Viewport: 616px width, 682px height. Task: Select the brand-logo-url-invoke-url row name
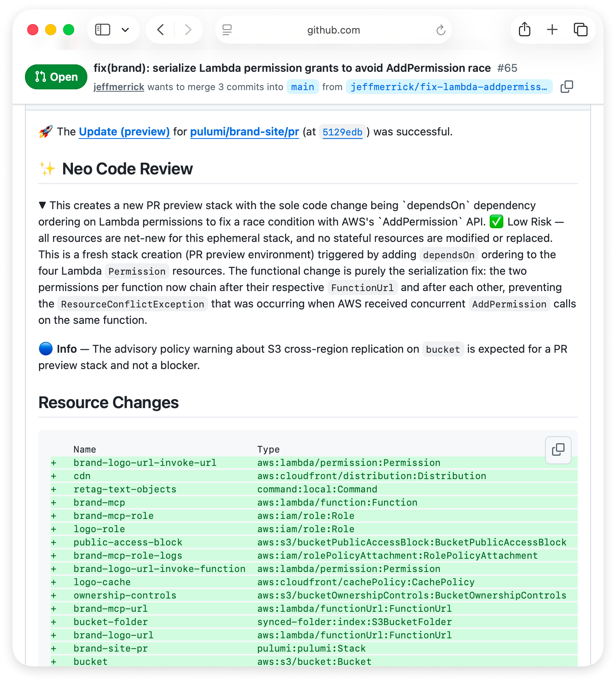[145, 463]
